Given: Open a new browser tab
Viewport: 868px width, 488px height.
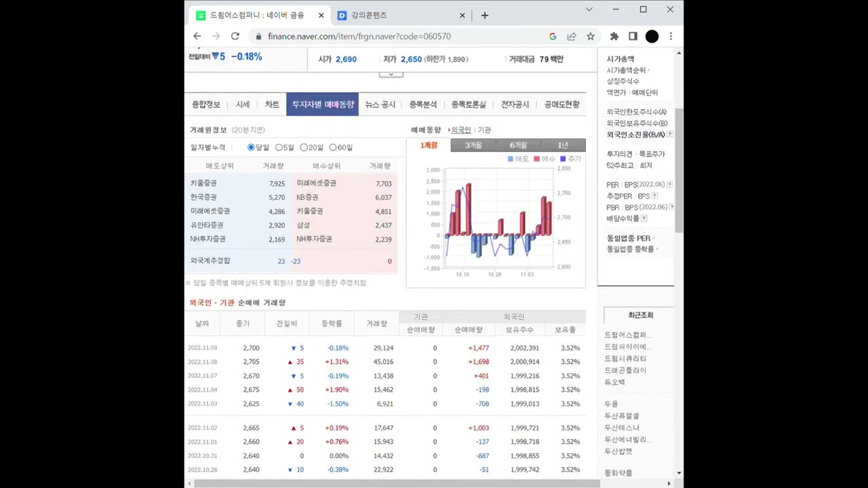Looking at the screenshot, I should pyautogui.click(x=484, y=15).
